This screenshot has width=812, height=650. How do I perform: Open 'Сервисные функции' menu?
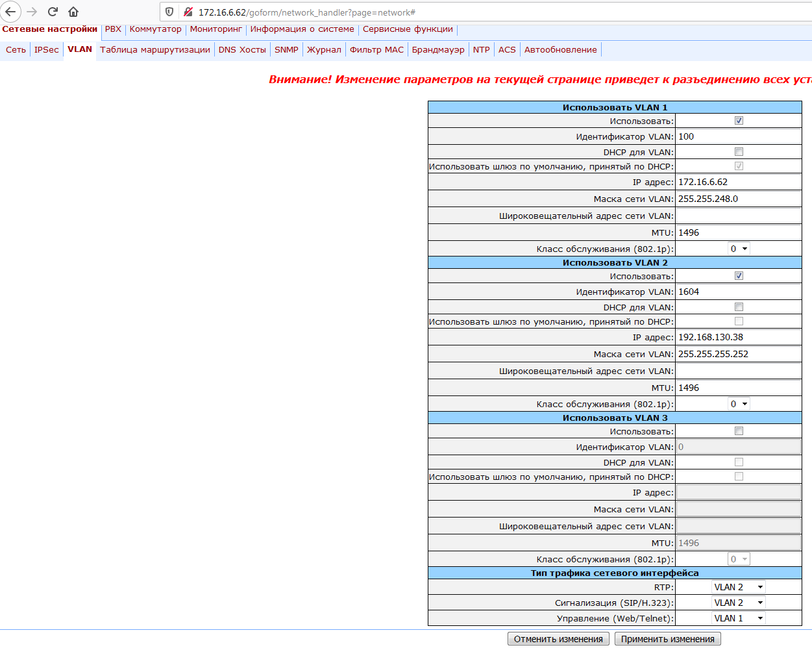tap(408, 29)
